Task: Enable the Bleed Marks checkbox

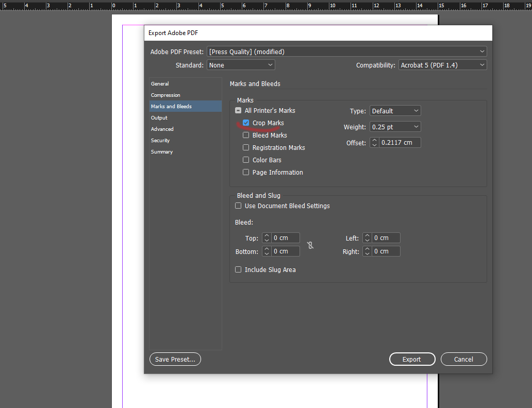Action: tap(246, 135)
